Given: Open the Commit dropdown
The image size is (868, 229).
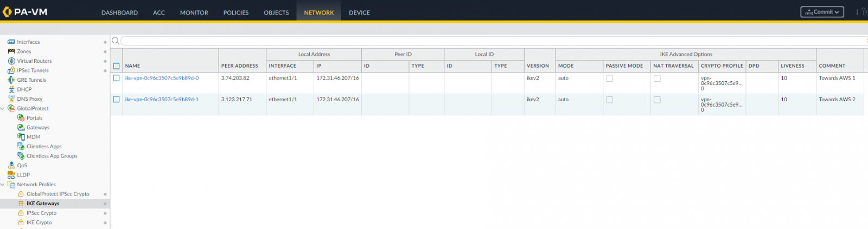Looking at the screenshot, I should coord(822,12).
